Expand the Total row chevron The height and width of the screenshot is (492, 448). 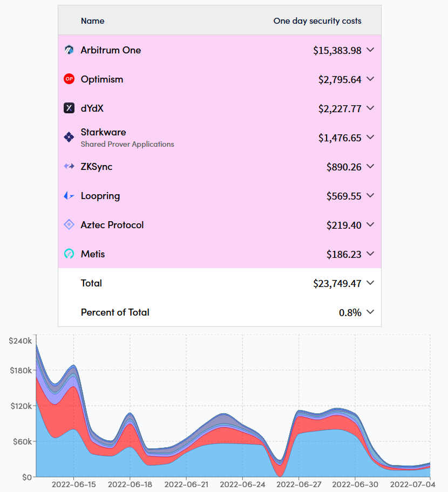(x=370, y=283)
